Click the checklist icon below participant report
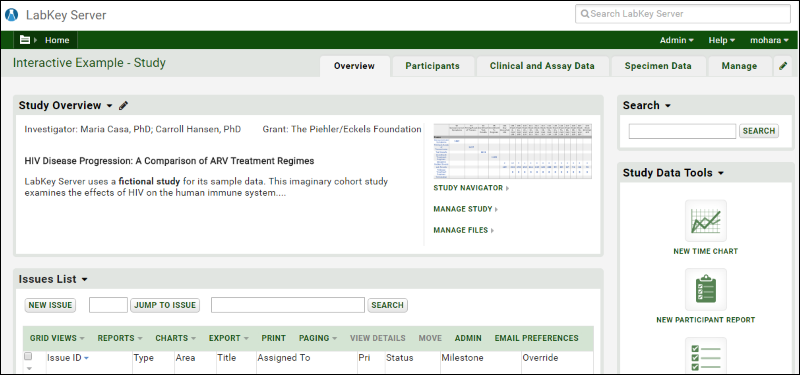 tap(706, 356)
